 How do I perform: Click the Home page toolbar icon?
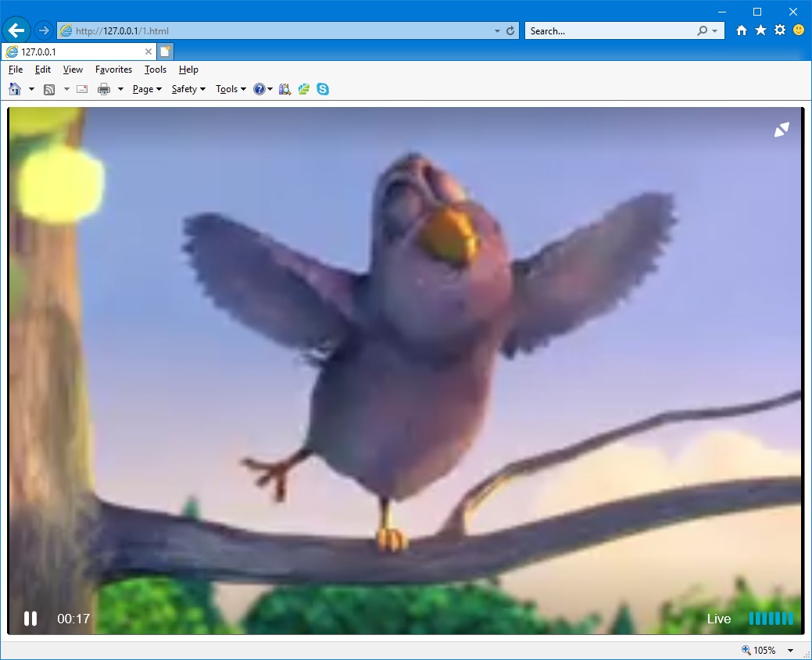coord(15,89)
